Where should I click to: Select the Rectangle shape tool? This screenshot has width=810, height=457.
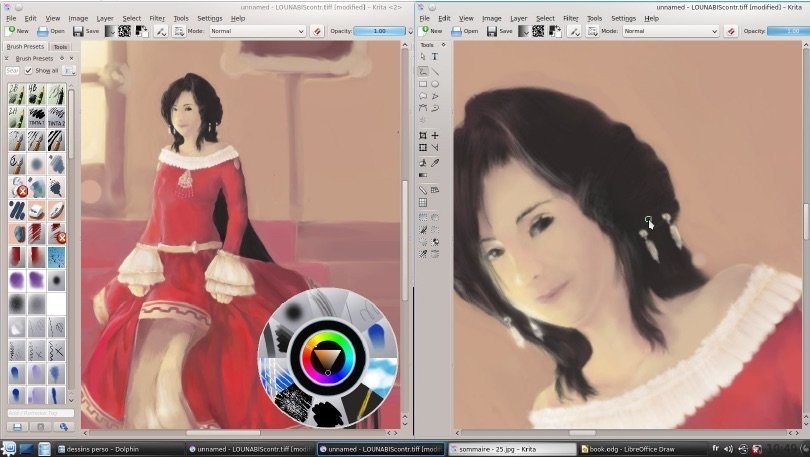pos(423,84)
